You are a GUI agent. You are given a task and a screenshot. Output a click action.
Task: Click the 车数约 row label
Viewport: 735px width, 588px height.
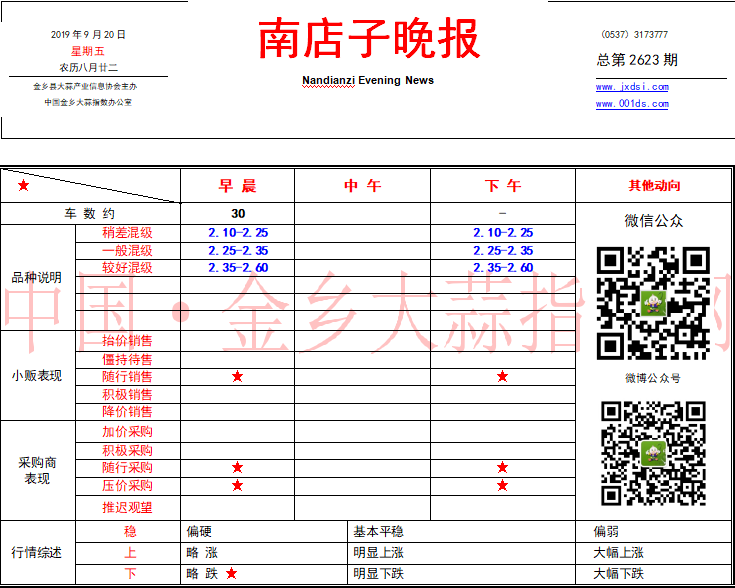tap(90, 214)
